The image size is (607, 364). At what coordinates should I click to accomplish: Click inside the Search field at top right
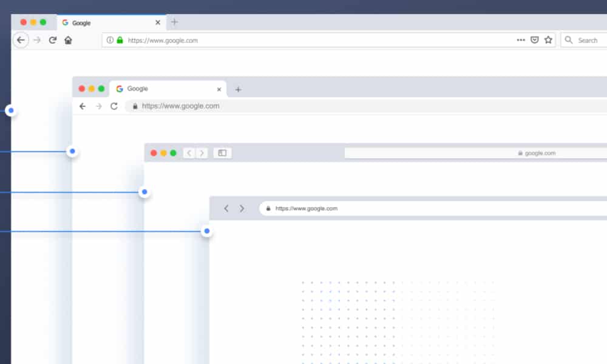[588, 39]
